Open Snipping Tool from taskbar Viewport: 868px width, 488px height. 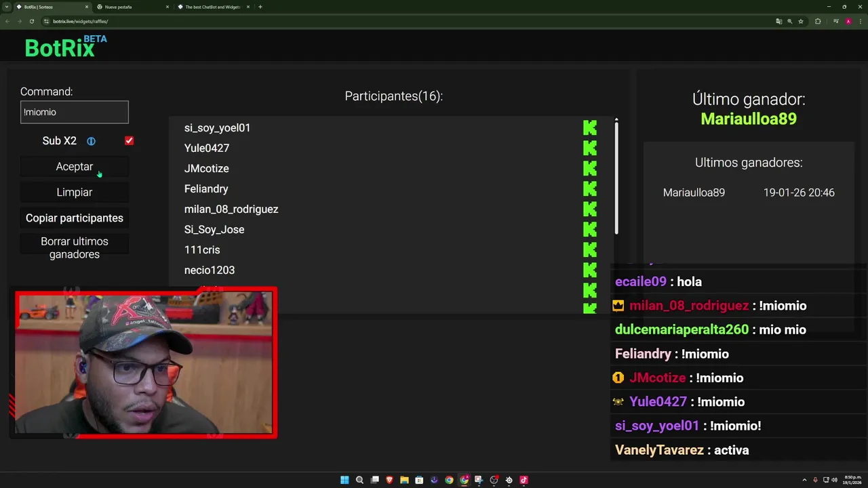[x=479, y=480]
